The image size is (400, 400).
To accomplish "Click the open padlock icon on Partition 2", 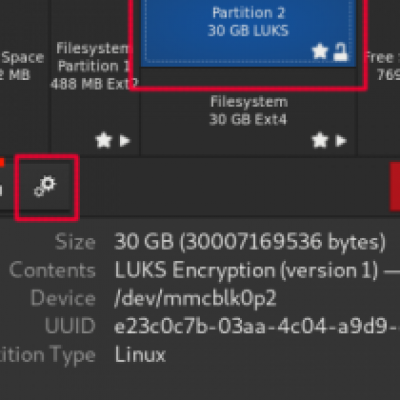I will 341,52.
